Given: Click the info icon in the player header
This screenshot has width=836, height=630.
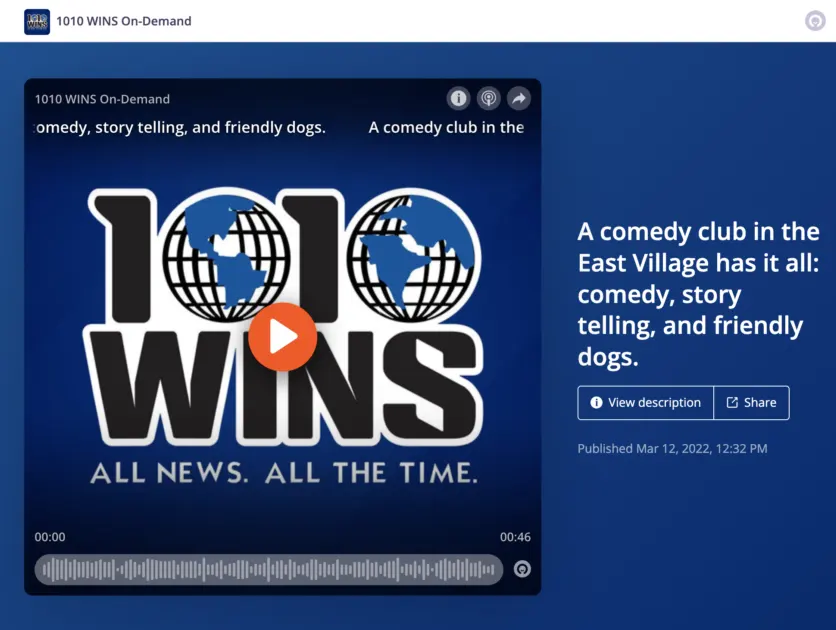Looking at the screenshot, I should (458, 98).
